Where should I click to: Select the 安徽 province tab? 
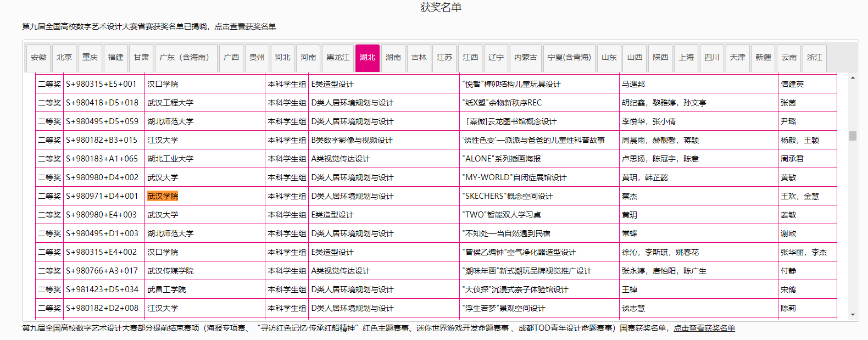[x=38, y=58]
